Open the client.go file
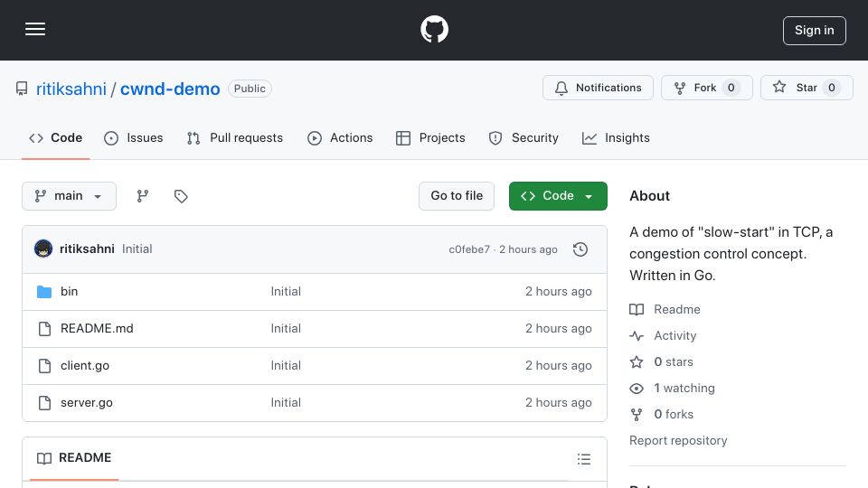 (x=85, y=366)
